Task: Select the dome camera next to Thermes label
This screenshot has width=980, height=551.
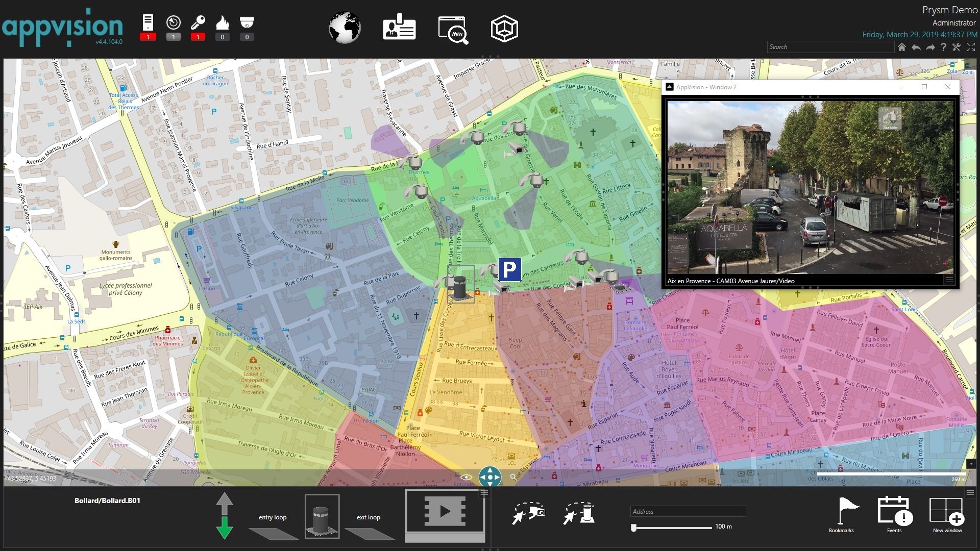Action: click(414, 163)
